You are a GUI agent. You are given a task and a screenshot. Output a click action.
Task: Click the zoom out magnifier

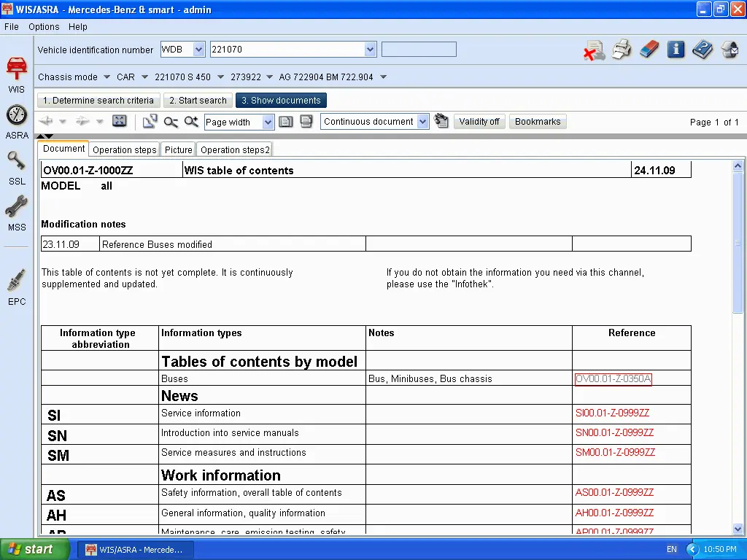(171, 122)
